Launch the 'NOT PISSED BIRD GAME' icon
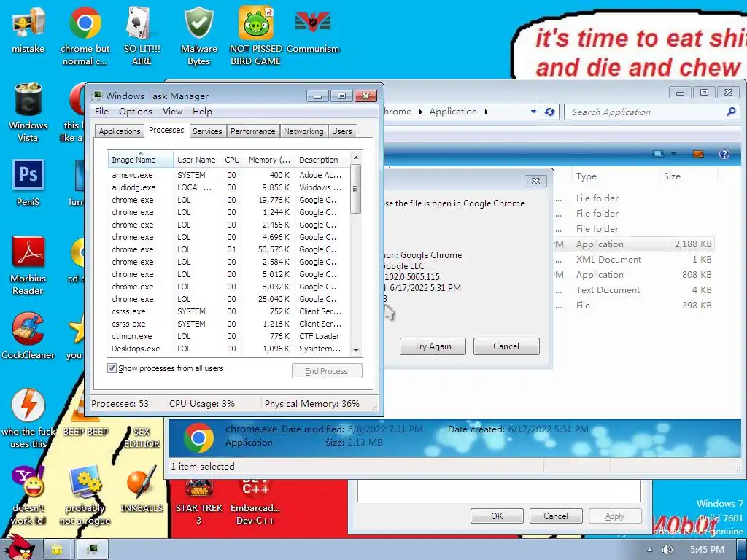Viewport: 747px width, 560px height. coord(256,23)
